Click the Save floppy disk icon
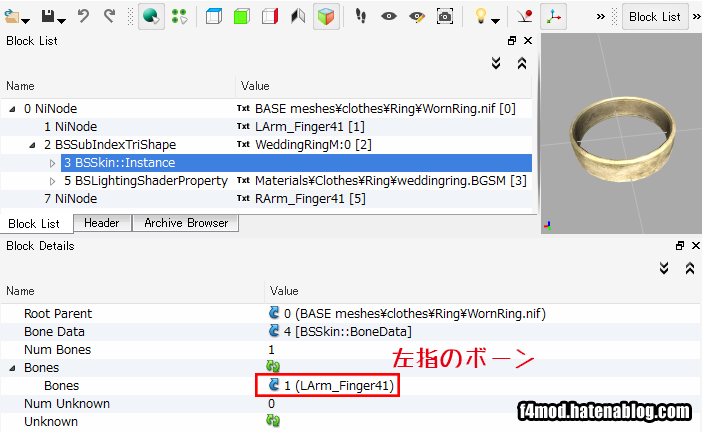The height and width of the screenshot is (432, 702). pyautogui.click(x=48, y=16)
